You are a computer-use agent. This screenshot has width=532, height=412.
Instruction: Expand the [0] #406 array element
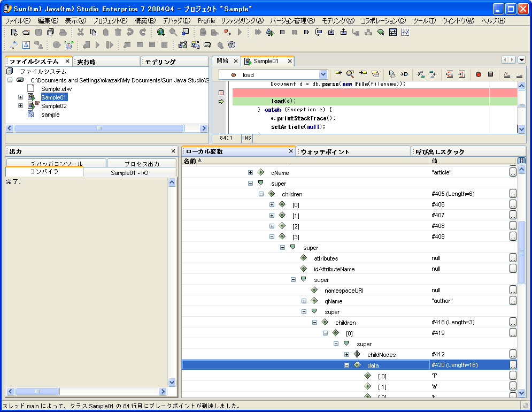[x=272, y=204]
